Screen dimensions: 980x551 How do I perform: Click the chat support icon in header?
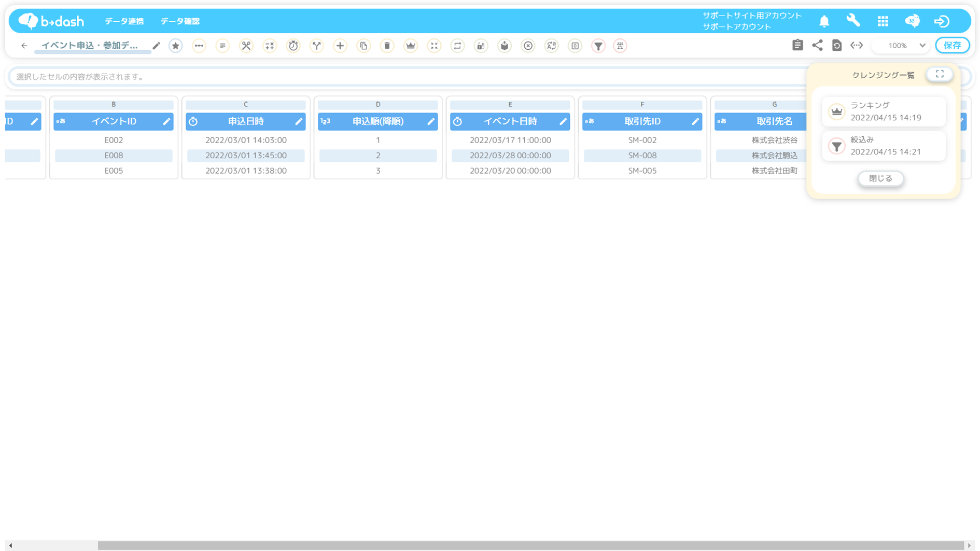[913, 21]
